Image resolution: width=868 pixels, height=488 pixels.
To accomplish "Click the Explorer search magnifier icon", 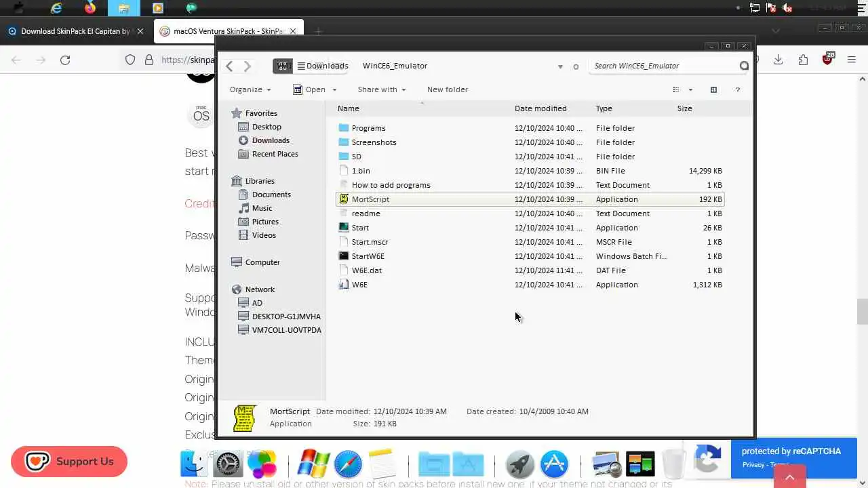I will click(744, 66).
